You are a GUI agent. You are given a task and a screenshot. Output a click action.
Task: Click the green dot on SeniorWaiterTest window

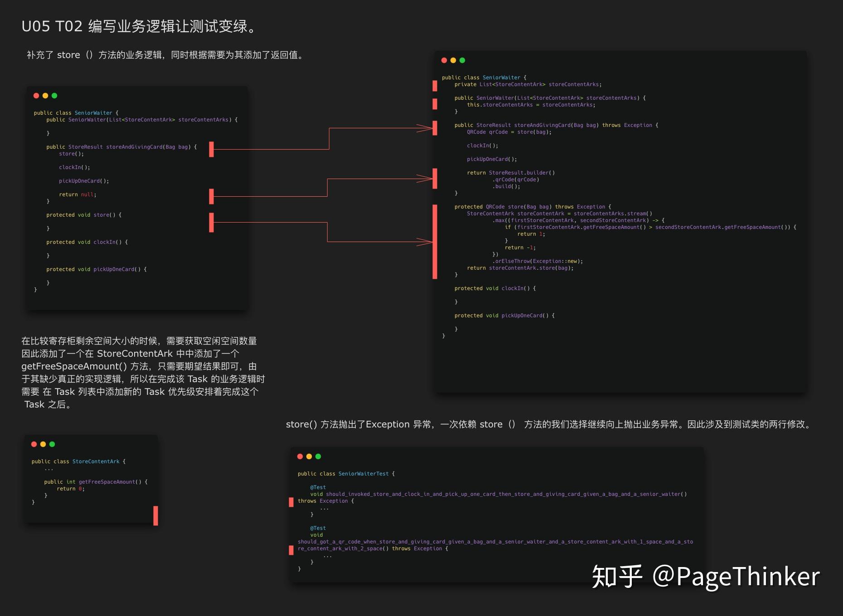click(319, 457)
